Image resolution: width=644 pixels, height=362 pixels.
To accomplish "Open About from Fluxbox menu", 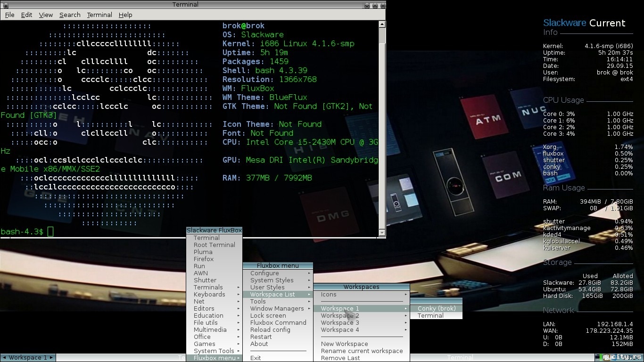I will pos(278,344).
